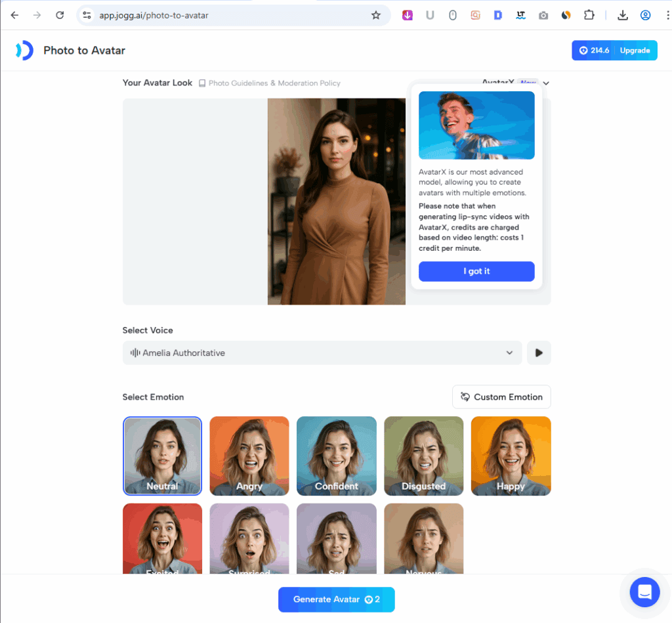Open the support chat bubble
This screenshot has height=623, width=672.
(x=644, y=592)
